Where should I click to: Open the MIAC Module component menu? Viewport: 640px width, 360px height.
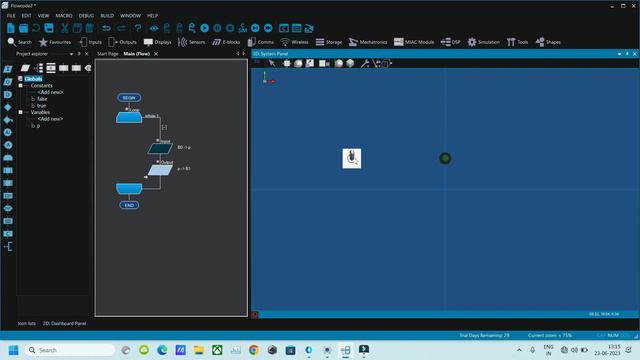pyautogui.click(x=414, y=42)
